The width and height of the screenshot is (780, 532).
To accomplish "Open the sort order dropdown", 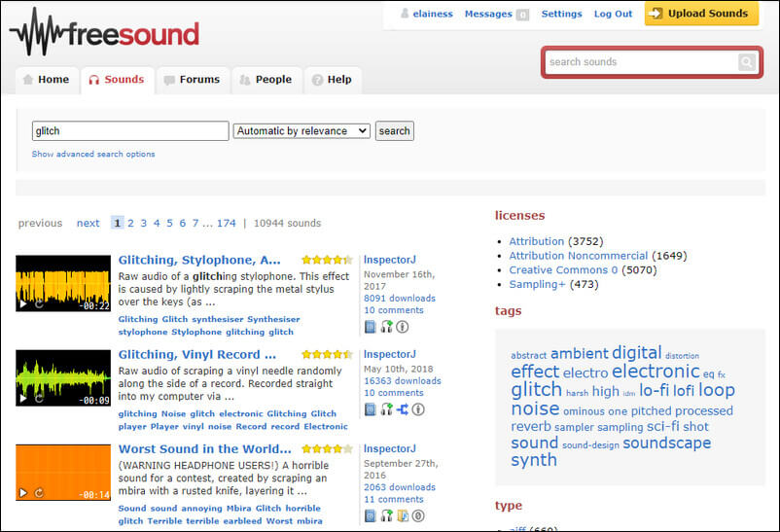I will [301, 131].
